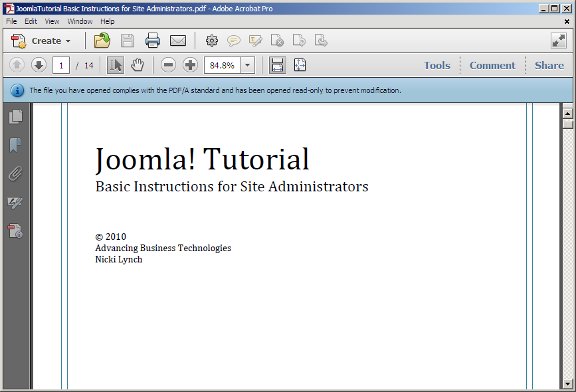This screenshot has height=392, width=576.
Task: Zoom out with the minus button
Action: [x=168, y=65]
